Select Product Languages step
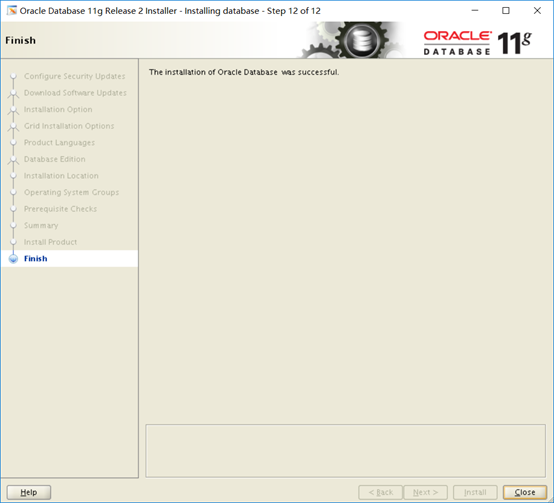Screen dimensions: 554x503 click(x=59, y=143)
